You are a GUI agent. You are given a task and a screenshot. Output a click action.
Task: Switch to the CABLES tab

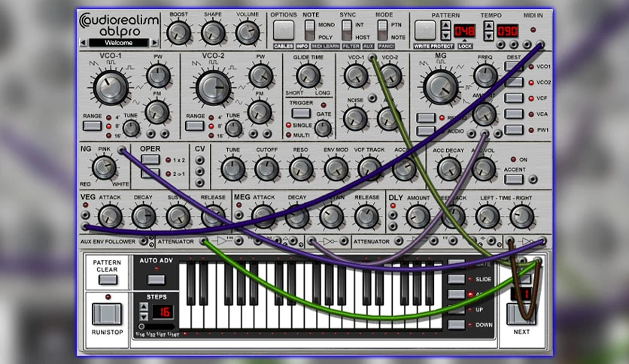283,46
